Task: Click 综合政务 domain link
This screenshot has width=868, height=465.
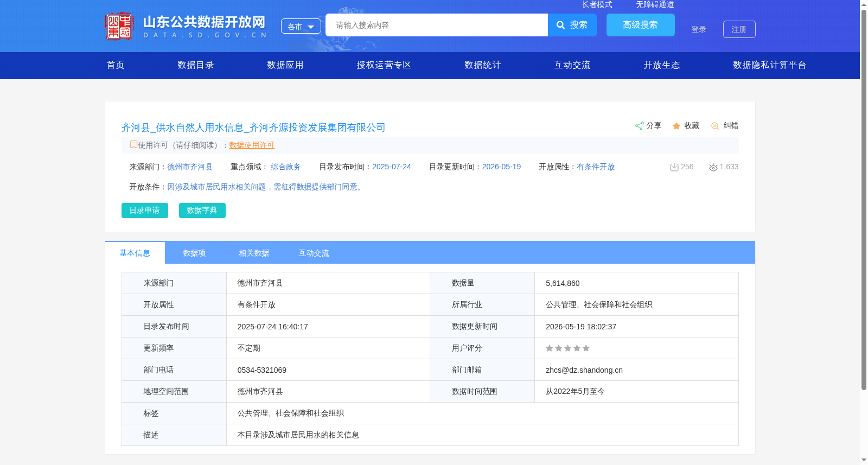Action: point(286,167)
